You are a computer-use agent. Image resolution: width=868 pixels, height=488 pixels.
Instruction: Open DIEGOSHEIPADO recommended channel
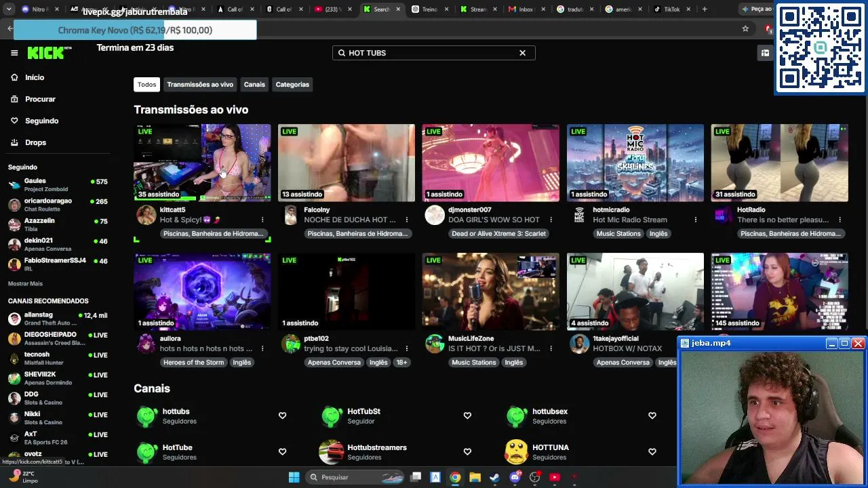click(58, 338)
